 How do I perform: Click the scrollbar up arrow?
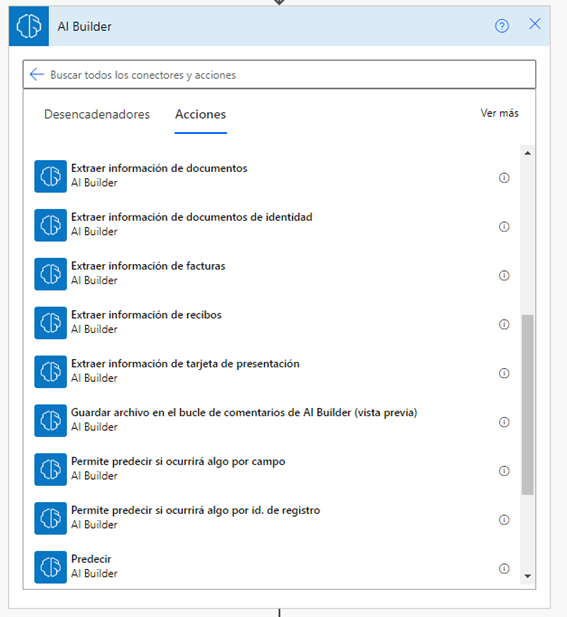(x=528, y=153)
